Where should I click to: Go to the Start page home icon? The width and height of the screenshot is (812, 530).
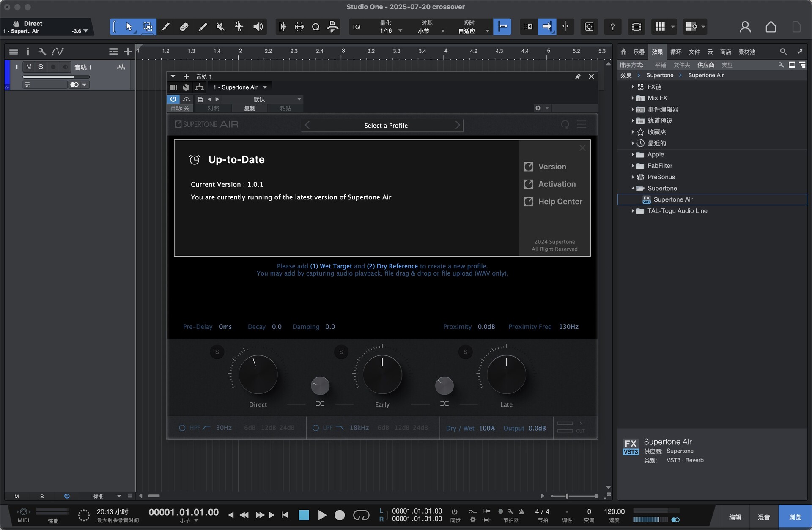771,27
